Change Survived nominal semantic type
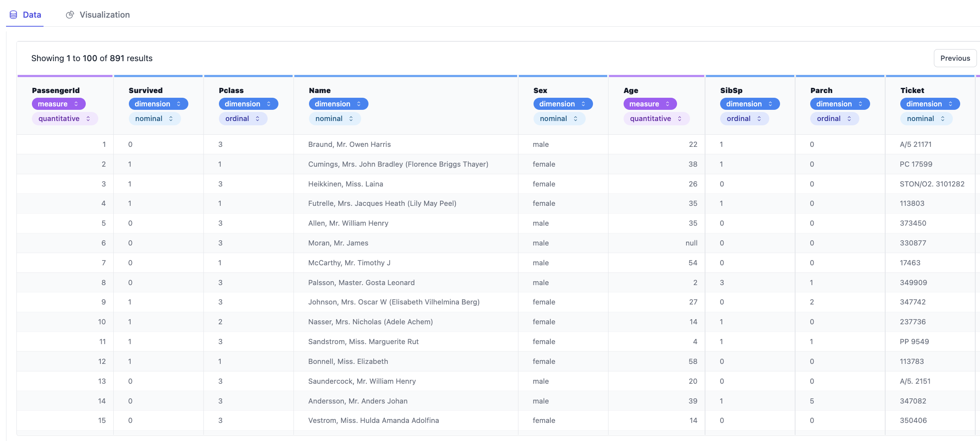Viewport: 980px width, 441px height. coord(154,118)
